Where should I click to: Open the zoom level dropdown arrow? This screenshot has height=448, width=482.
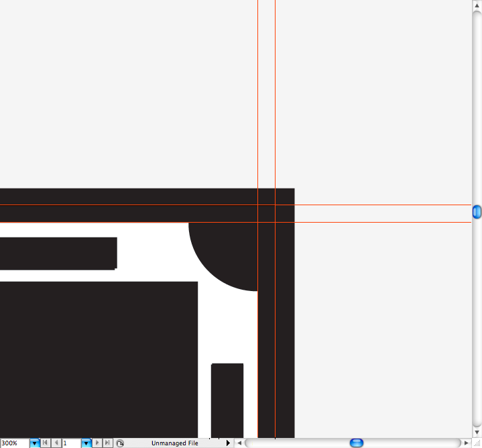pos(34,443)
